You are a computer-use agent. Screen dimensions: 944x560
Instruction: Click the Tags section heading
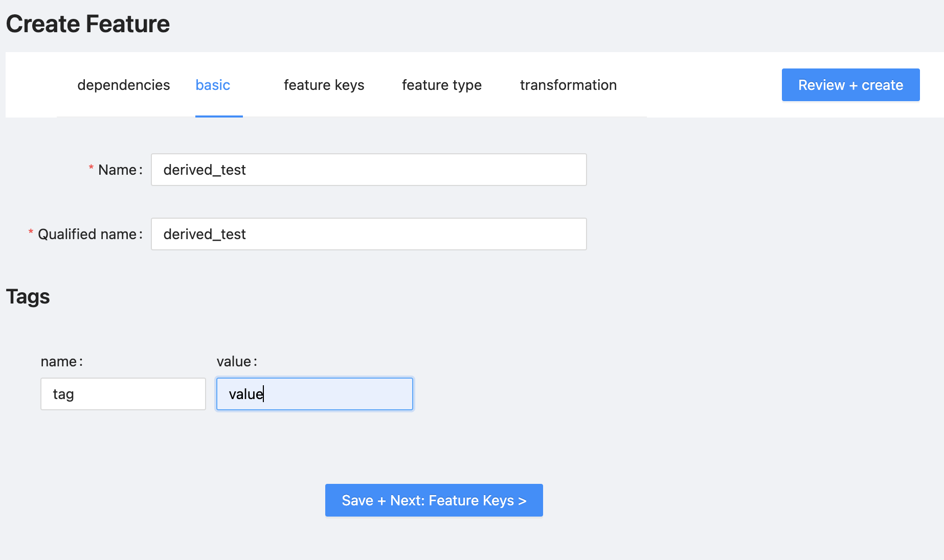click(28, 297)
